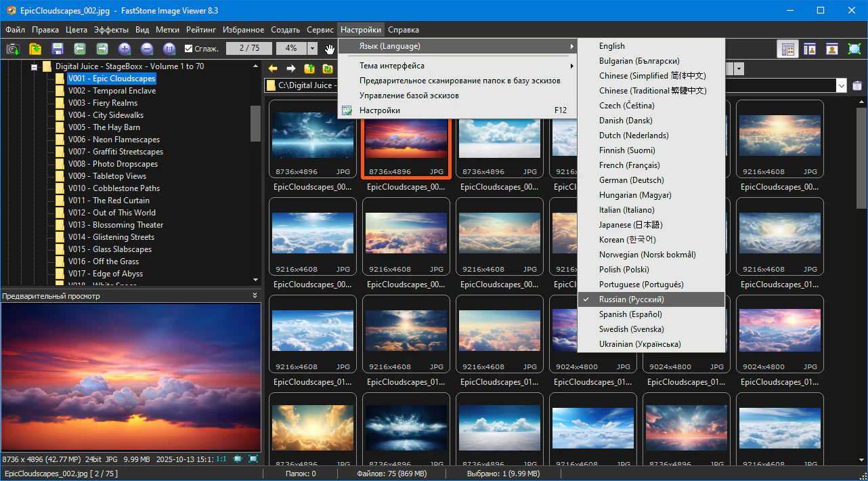The height and width of the screenshot is (481, 868).
Task: Click the camera acquire-image toolbar icon
Action: click(12, 49)
